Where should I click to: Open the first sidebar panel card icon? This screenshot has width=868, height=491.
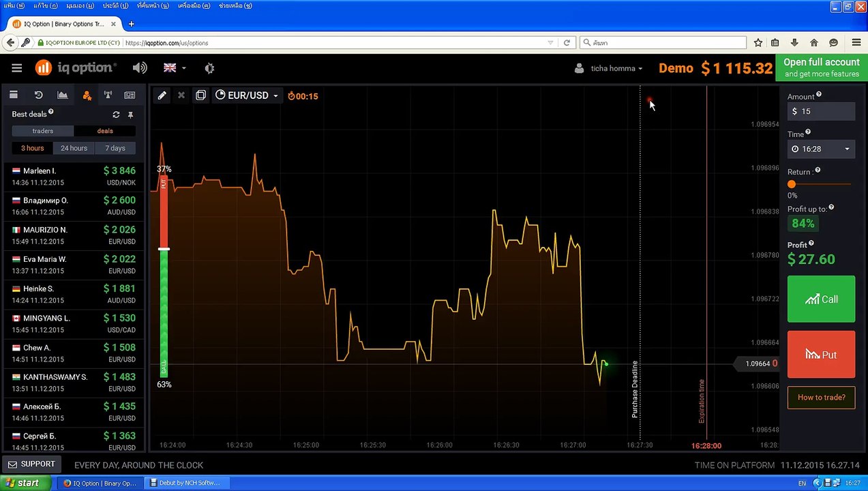[14, 95]
